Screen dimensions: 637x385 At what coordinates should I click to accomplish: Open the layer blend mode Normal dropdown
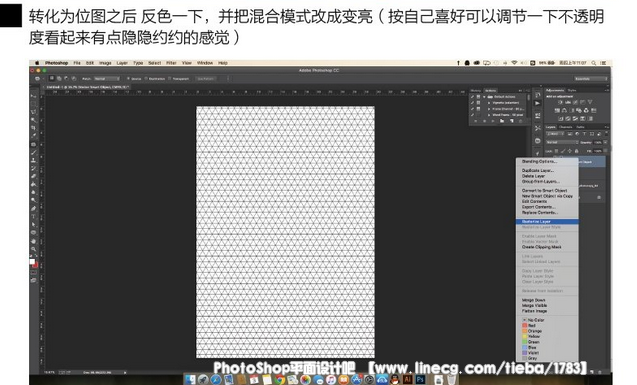(562, 142)
